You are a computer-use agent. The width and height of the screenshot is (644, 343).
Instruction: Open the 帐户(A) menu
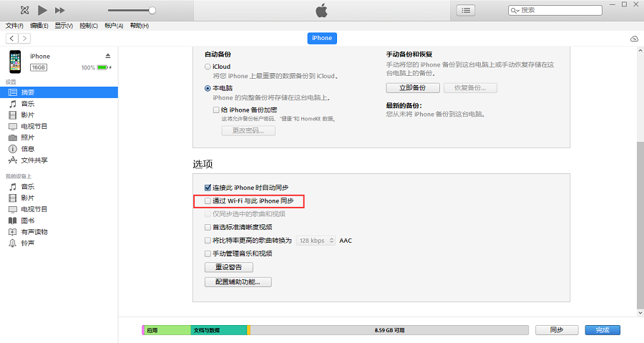click(114, 26)
